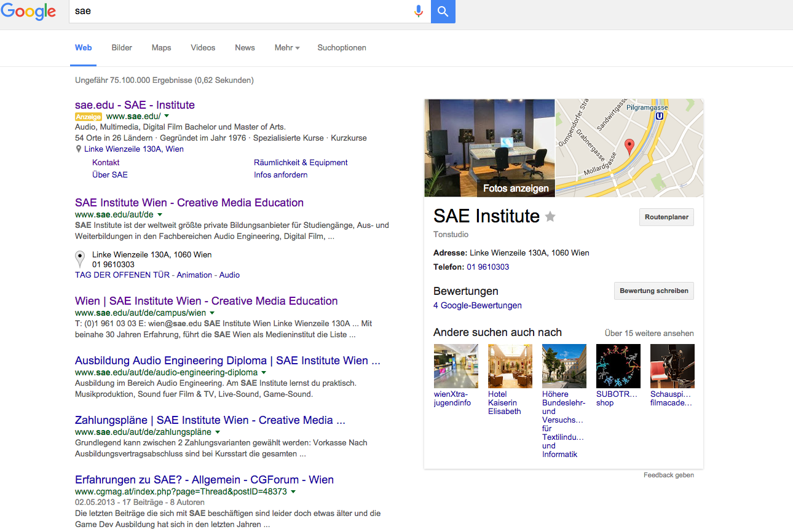793x532 pixels.
Task: Select the Web tab
Action: click(x=84, y=47)
